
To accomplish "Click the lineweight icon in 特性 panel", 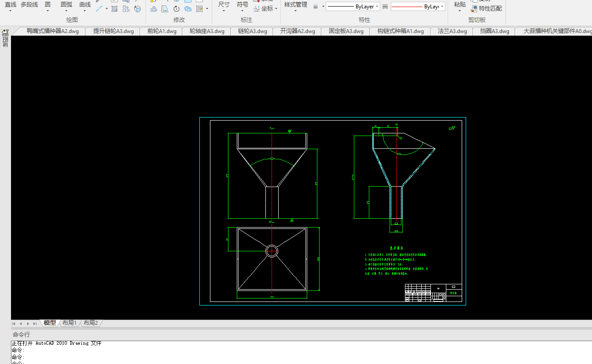I will pyautogui.click(x=316, y=7).
